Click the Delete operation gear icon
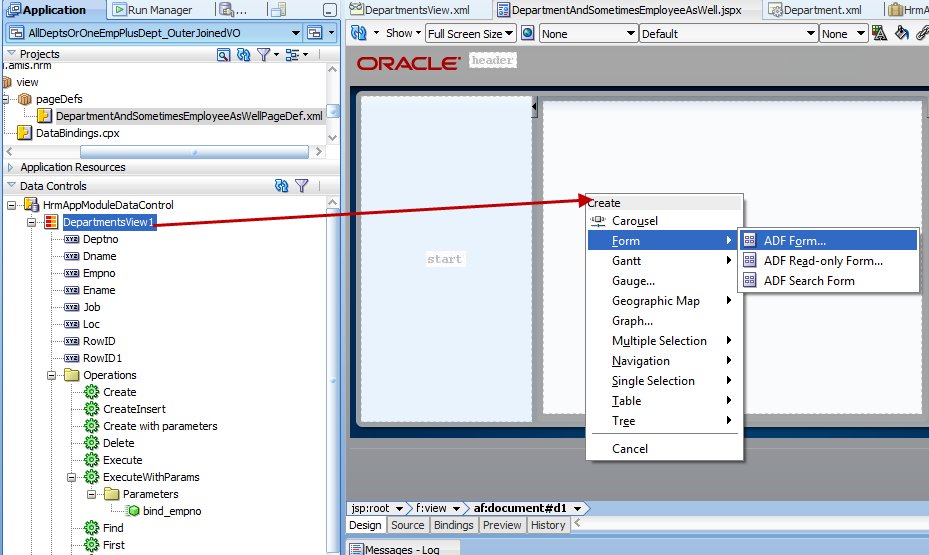Image resolution: width=929 pixels, height=555 pixels. click(91, 443)
